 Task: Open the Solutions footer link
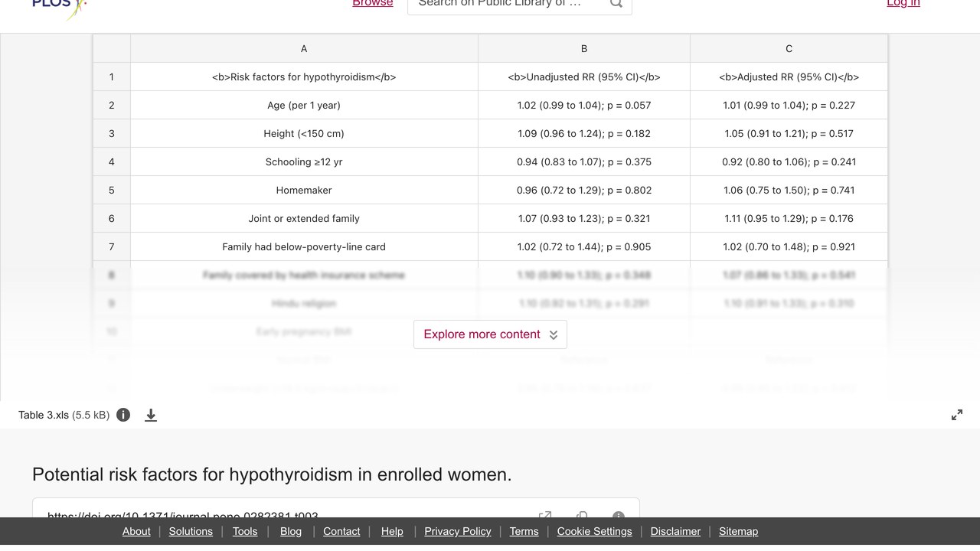tap(191, 531)
